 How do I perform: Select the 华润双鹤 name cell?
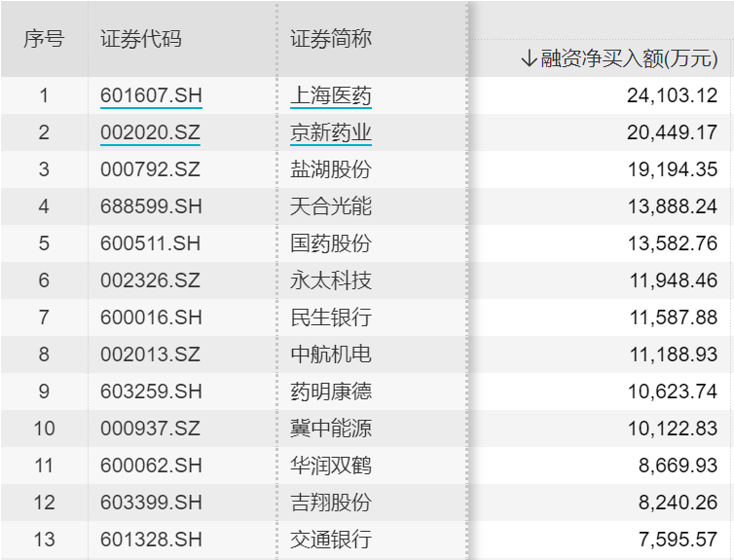click(330, 466)
